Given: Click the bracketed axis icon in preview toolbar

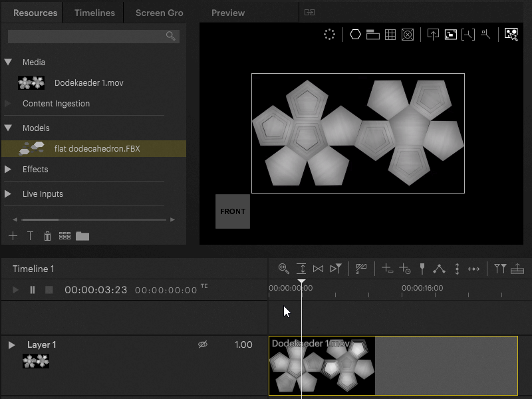Looking at the screenshot, I should 468,35.
